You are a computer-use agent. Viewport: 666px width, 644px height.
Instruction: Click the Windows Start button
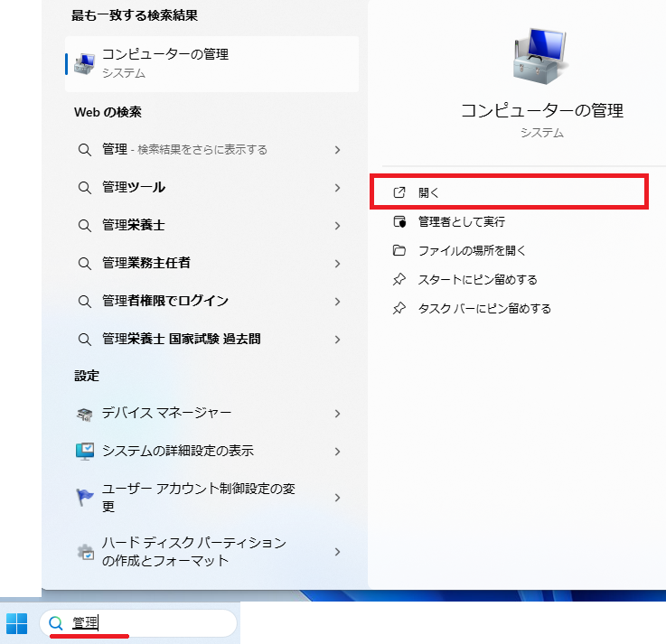[16, 623]
